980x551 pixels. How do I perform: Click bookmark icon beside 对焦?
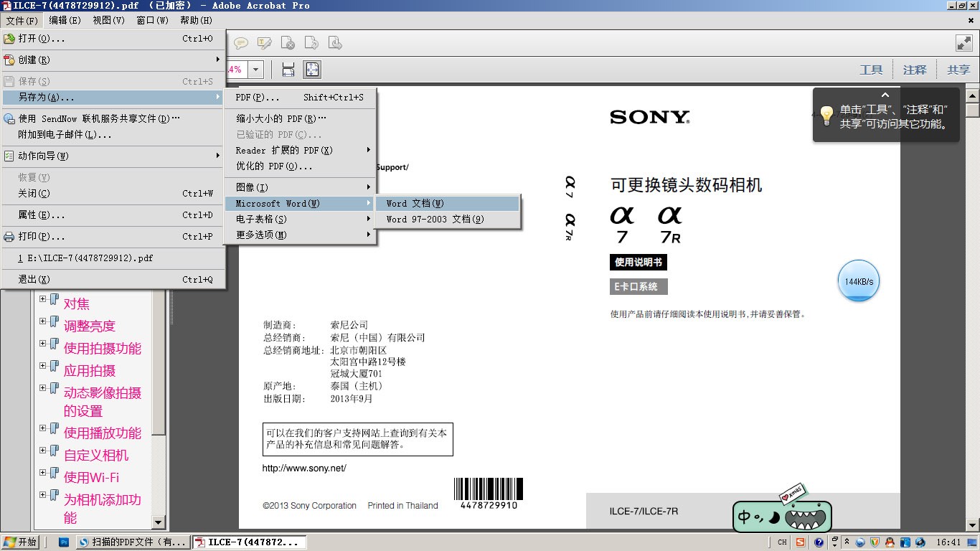pos(55,299)
